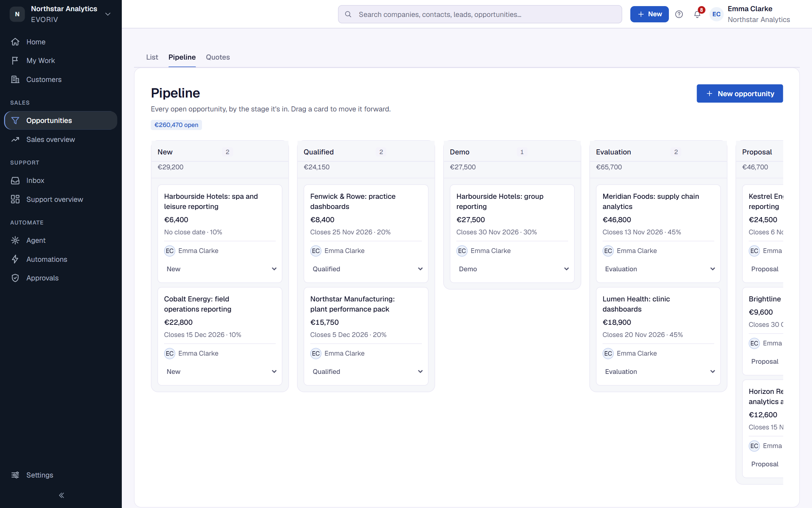
Task: Open Approvals shield icon
Action: (x=15, y=278)
